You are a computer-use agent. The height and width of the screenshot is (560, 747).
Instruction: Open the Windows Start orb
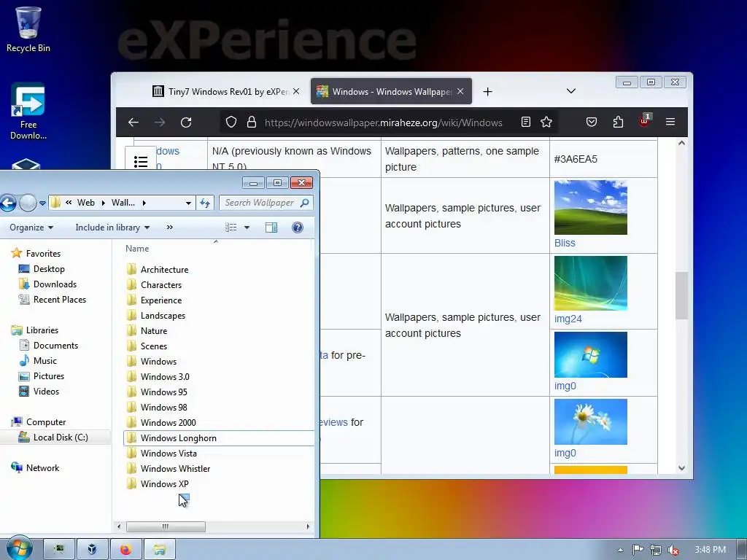[18, 548]
